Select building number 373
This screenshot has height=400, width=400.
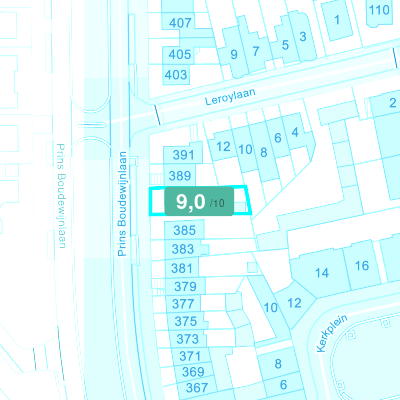[187, 339]
